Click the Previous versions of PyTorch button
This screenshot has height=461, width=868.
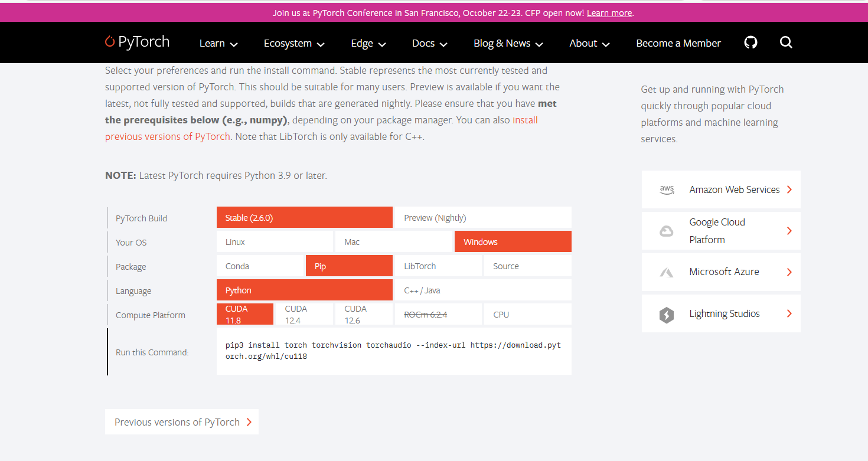coord(182,422)
